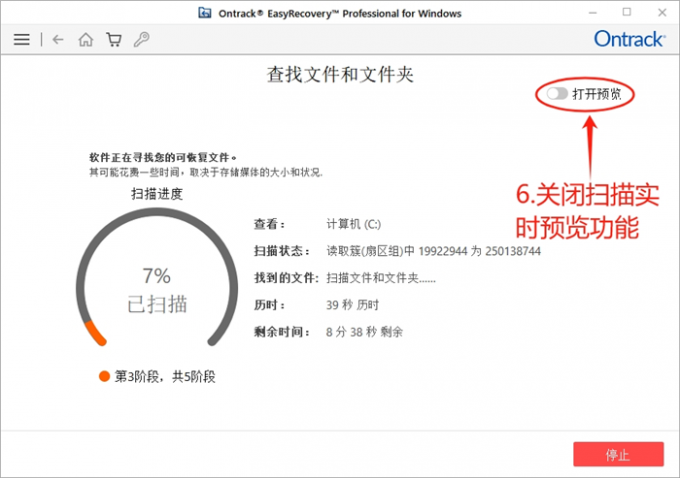This screenshot has height=478, width=680.
Task: Click the 查找文件和文件夹 heading
Action: coord(340,74)
